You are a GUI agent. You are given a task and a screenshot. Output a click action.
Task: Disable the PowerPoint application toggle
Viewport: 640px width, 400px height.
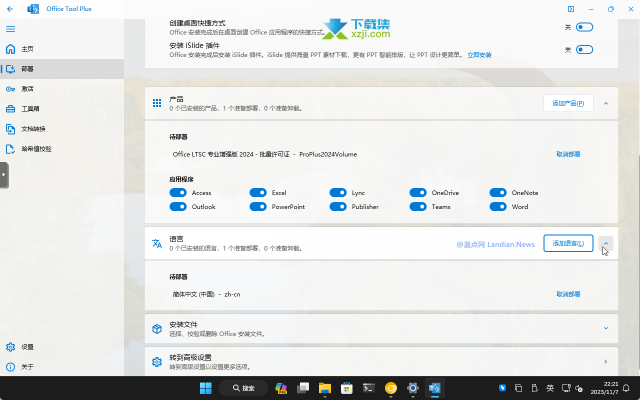point(258,207)
